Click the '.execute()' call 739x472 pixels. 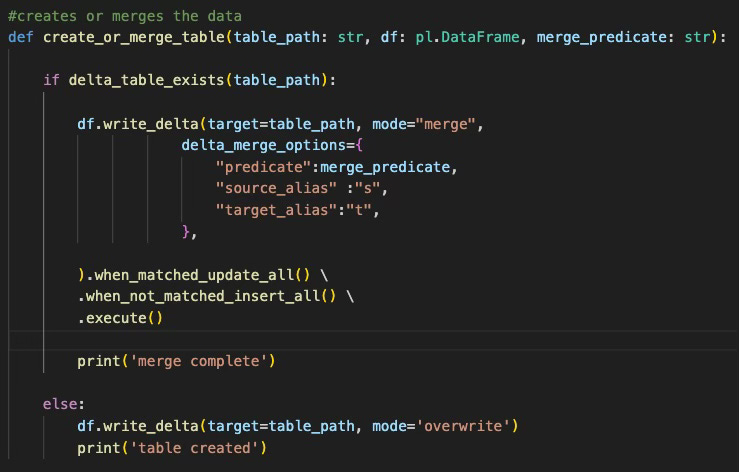click(121, 318)
